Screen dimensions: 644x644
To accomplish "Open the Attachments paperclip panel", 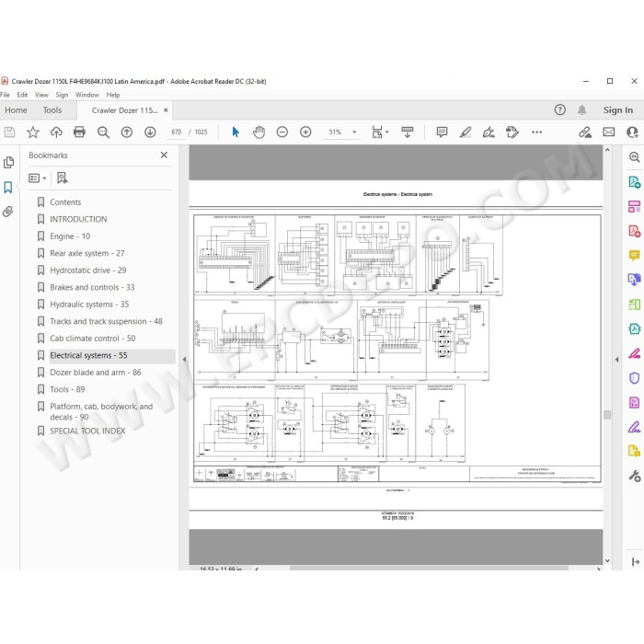I will (x=7, y=212).
